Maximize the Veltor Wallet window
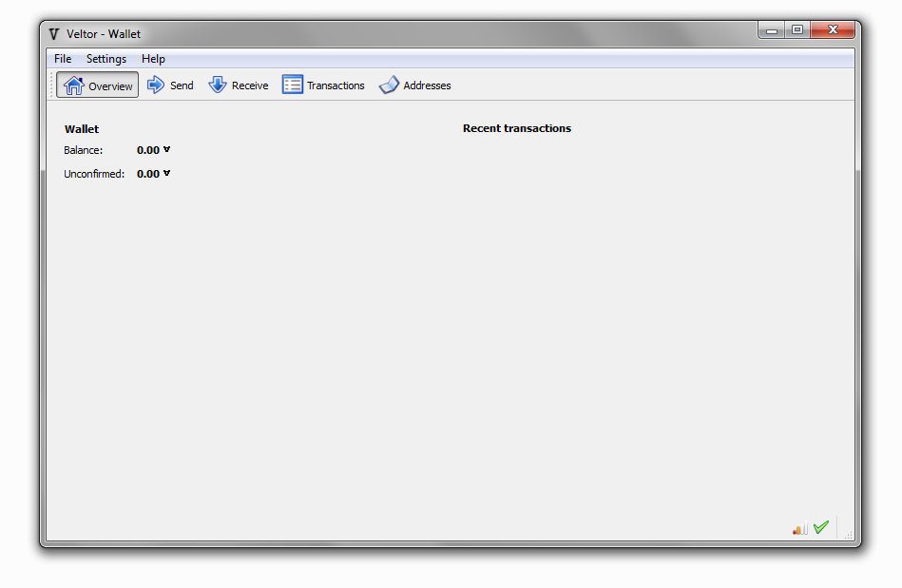This screenshot has height=588, width=902. [x=796, y=30]
